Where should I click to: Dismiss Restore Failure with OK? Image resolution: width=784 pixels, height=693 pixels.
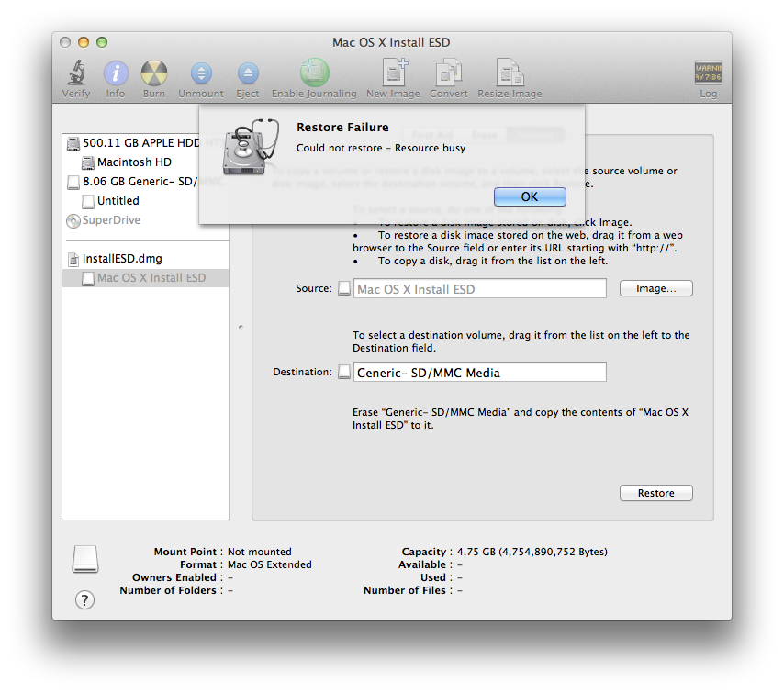click(530, 196)
